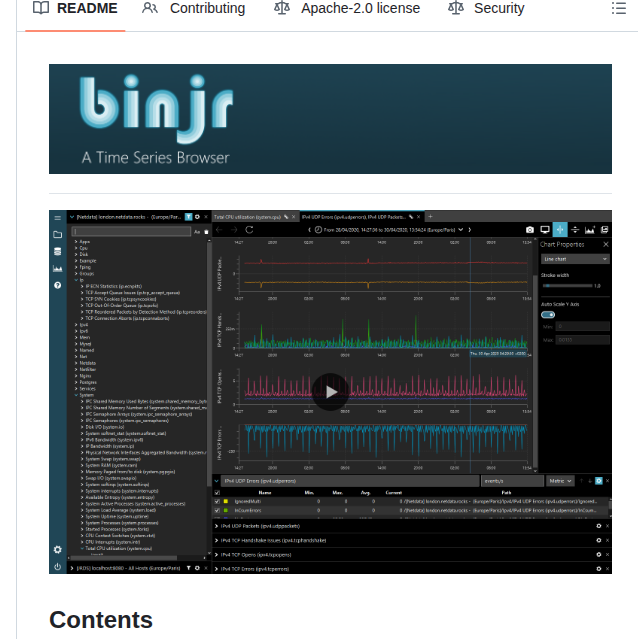Click the folder workspaces icon in binjr sidebar
This screenshot has width=638, height=639.
click(x=57, y=234)
